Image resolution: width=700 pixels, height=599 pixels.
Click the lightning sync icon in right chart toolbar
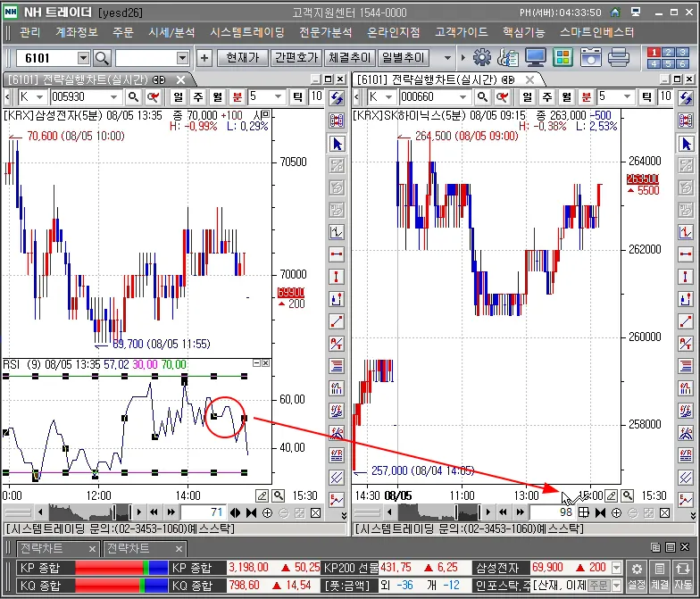click(686, 97)
